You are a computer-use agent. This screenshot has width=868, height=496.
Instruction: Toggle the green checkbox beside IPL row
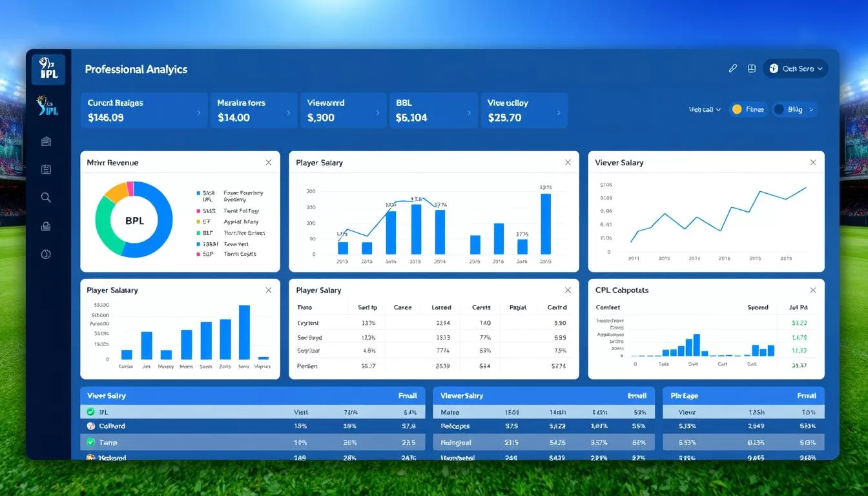click(91, 411)
